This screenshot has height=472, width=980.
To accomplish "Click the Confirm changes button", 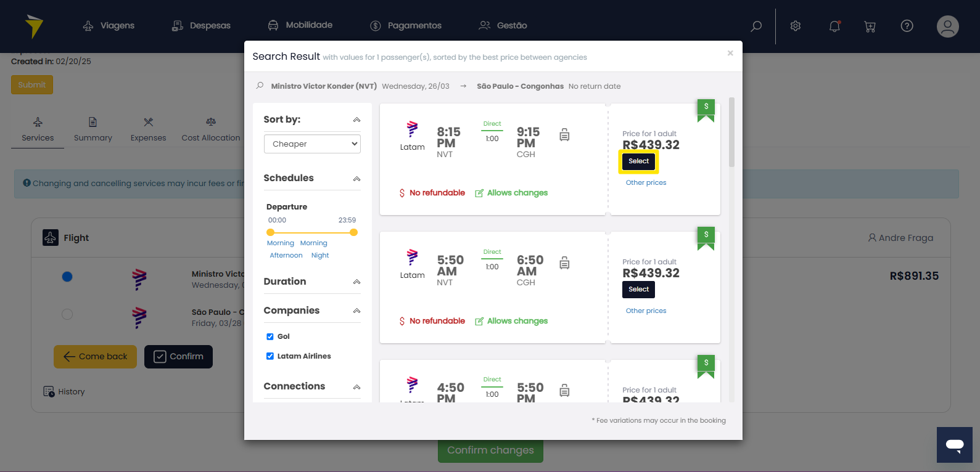I will (x=490, y=450).
